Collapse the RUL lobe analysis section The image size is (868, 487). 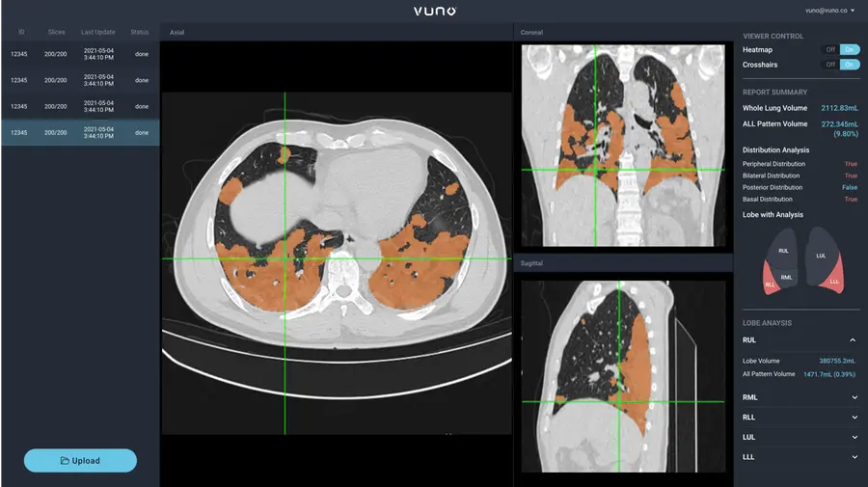tap(854, 340)
